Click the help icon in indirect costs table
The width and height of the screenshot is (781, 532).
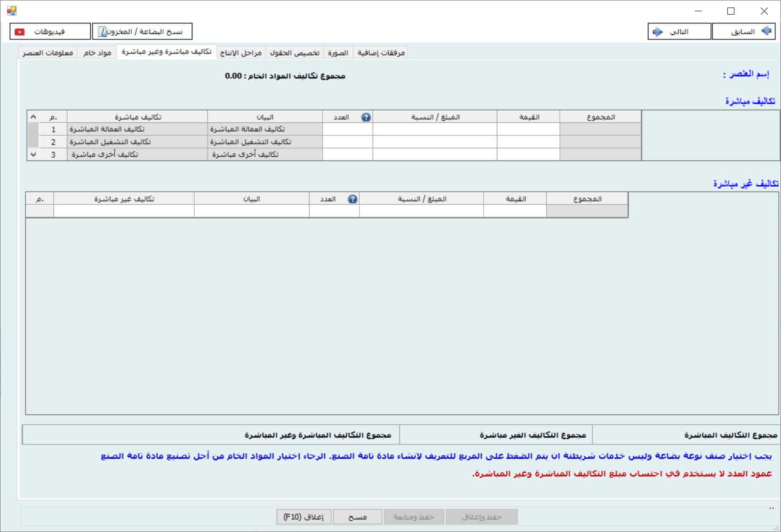click(352, 199)
